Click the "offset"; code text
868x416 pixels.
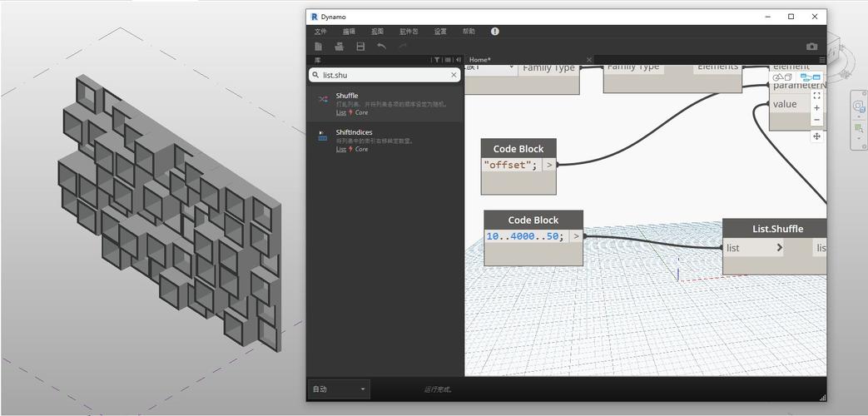(x=510, y=165)
